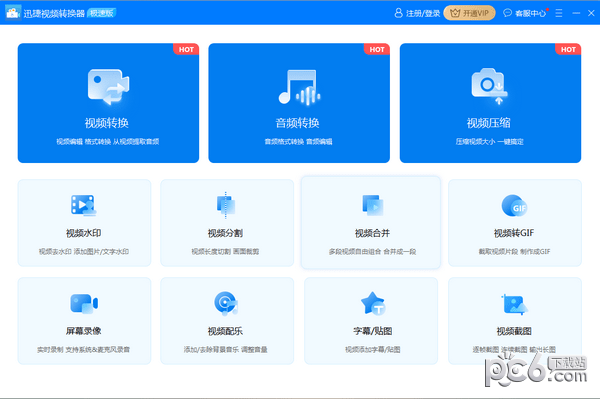Click description 视频添加字幕/贴图

[x=373, y=349]
